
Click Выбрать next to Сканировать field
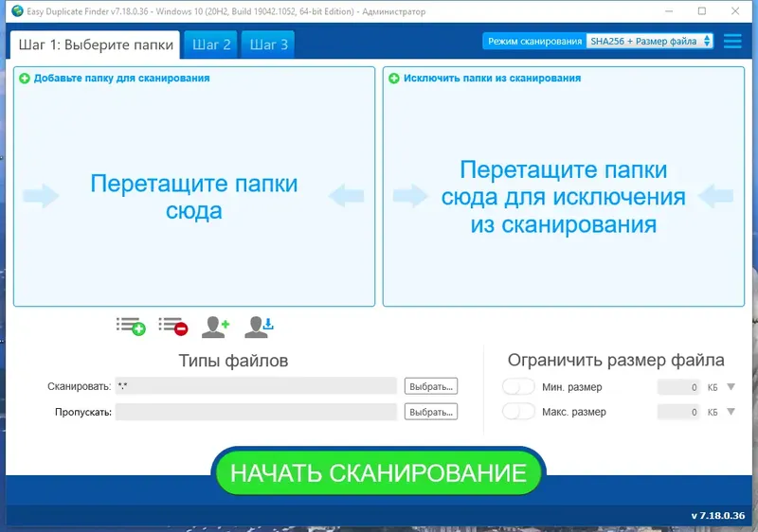(431, 386)
